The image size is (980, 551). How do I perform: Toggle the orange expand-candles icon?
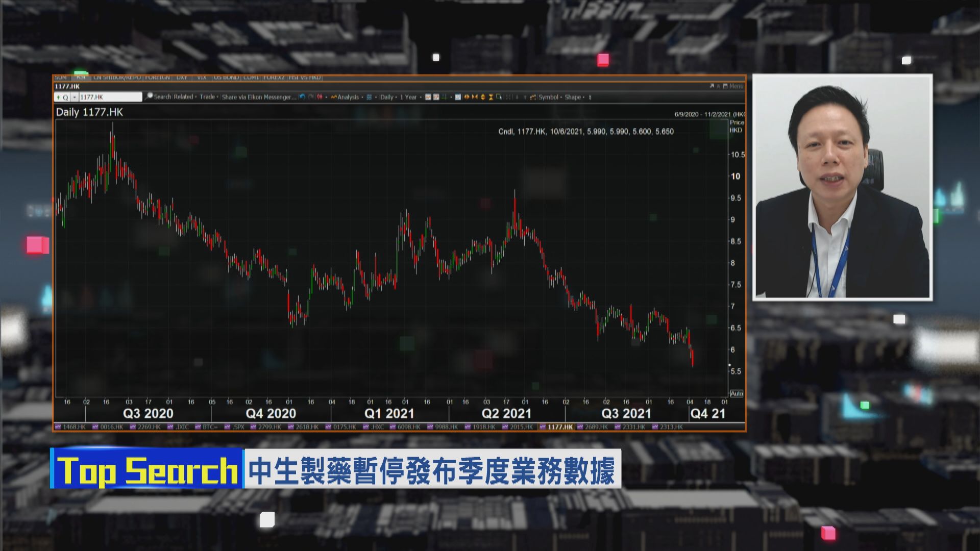point(467,97)
